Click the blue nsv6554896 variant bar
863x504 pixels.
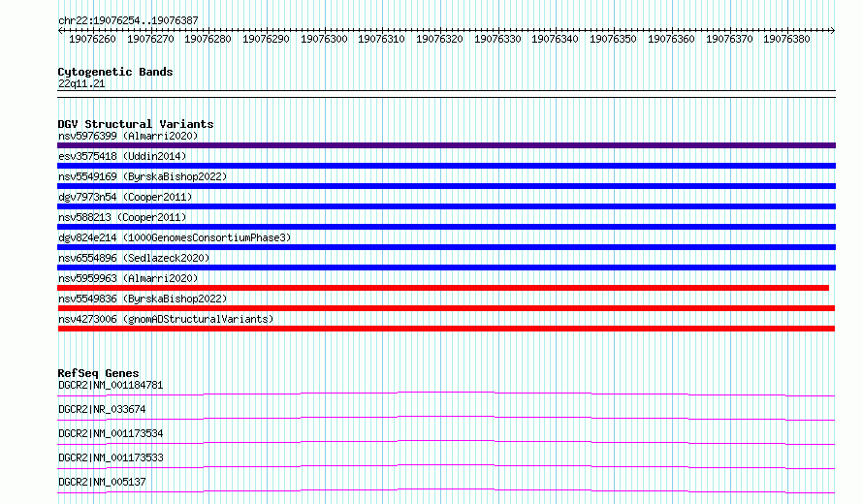click(446, 268)
